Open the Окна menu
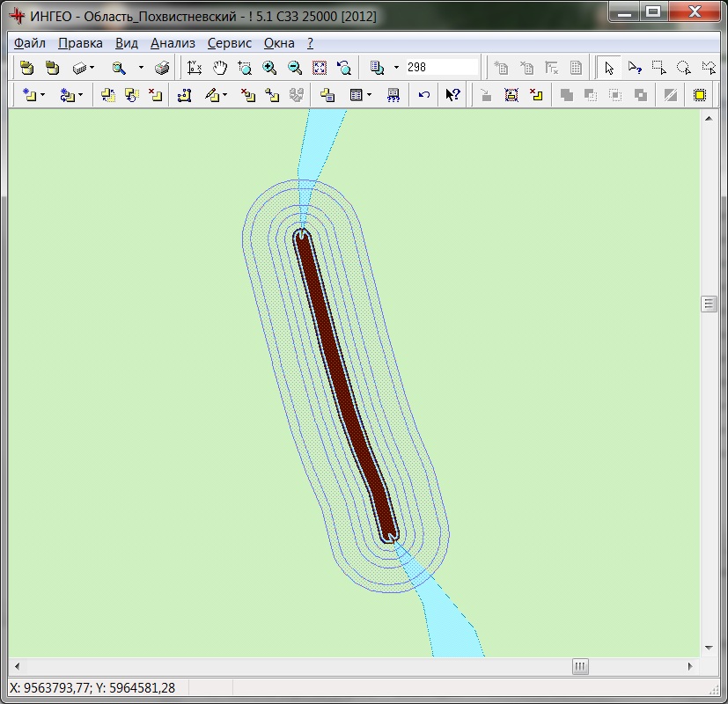Viewport: 728px width, 704px height. 279,43
